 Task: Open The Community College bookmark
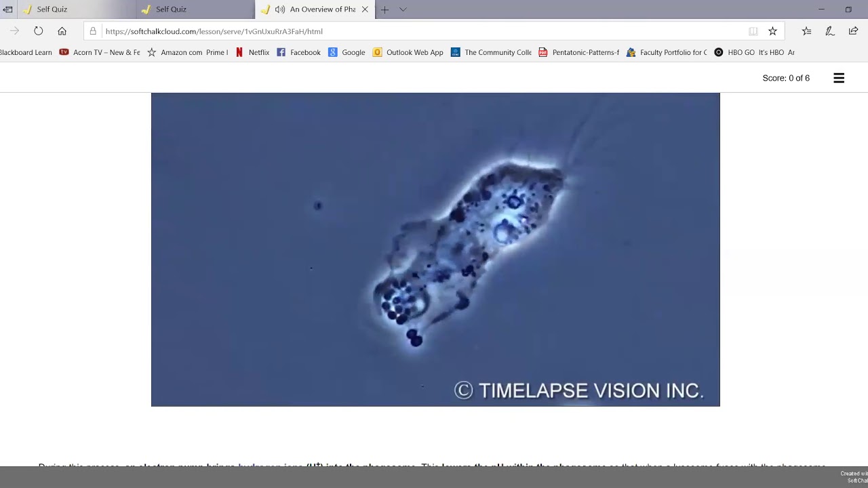coord(492,52)
